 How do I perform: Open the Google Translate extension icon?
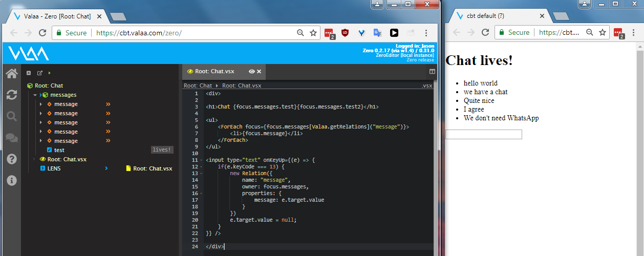377,33
